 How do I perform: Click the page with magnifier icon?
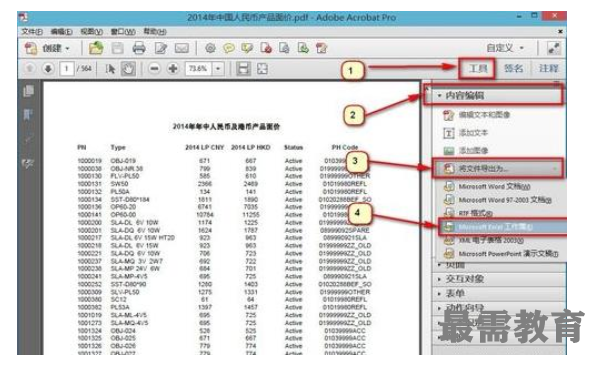tap(285, 48)
